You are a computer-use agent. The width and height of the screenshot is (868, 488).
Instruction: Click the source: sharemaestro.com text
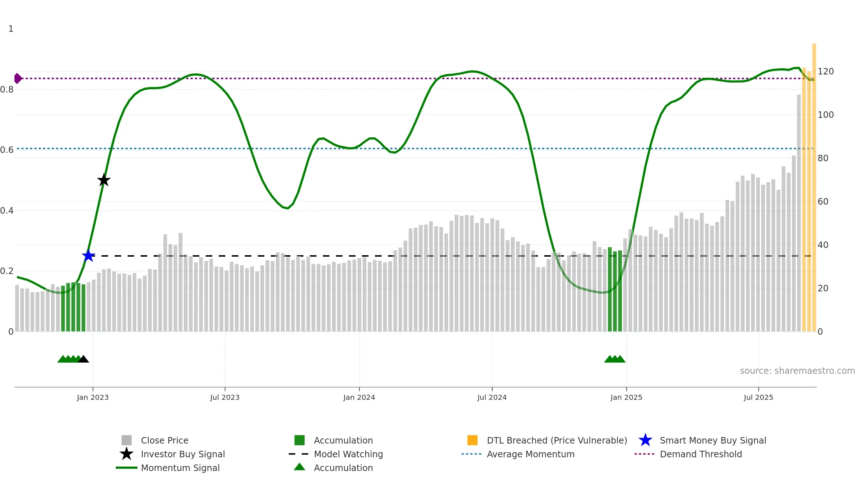tap(797, 371)
